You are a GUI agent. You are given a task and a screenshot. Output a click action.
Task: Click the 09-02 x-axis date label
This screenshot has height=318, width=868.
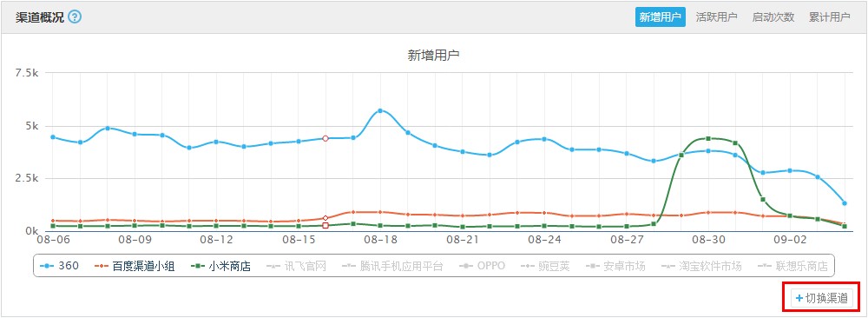pyautogui.click(x=790, y=240)
